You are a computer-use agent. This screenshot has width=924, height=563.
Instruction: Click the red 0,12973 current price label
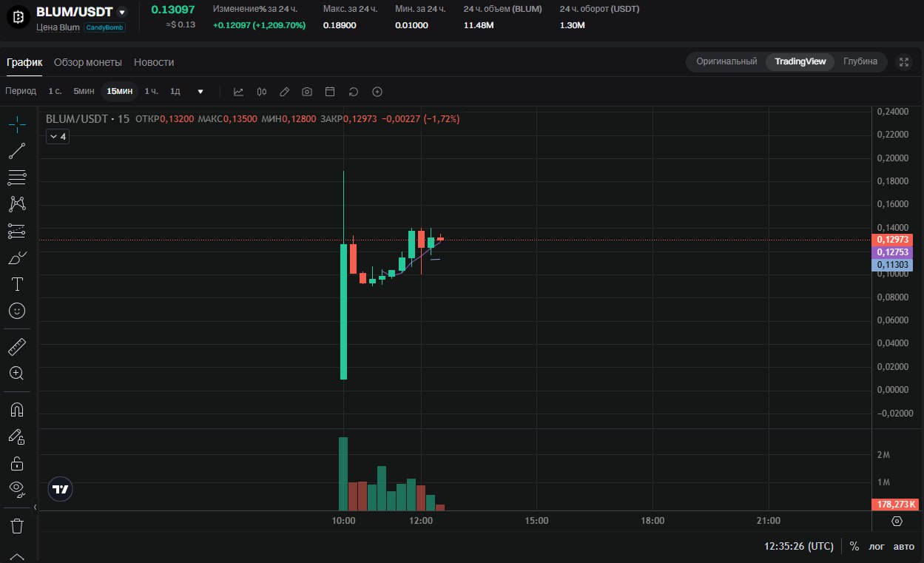893,240
